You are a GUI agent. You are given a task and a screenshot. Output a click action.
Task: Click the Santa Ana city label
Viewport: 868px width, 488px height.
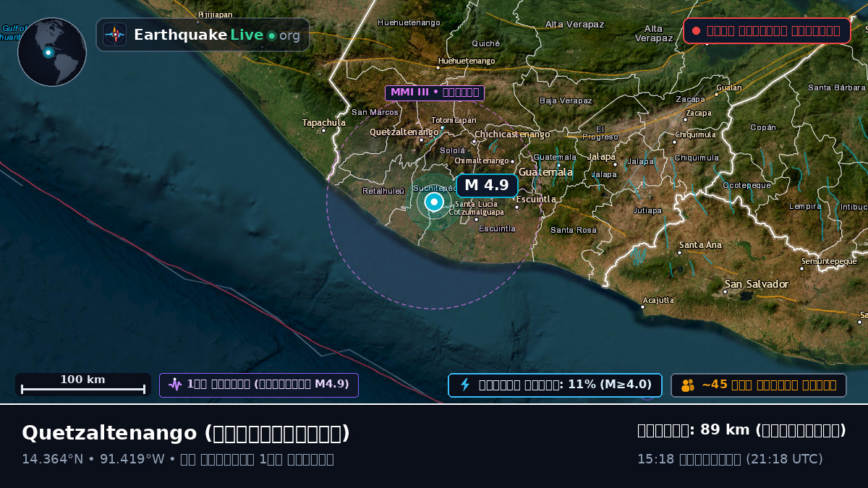click(x=700, y=245)
